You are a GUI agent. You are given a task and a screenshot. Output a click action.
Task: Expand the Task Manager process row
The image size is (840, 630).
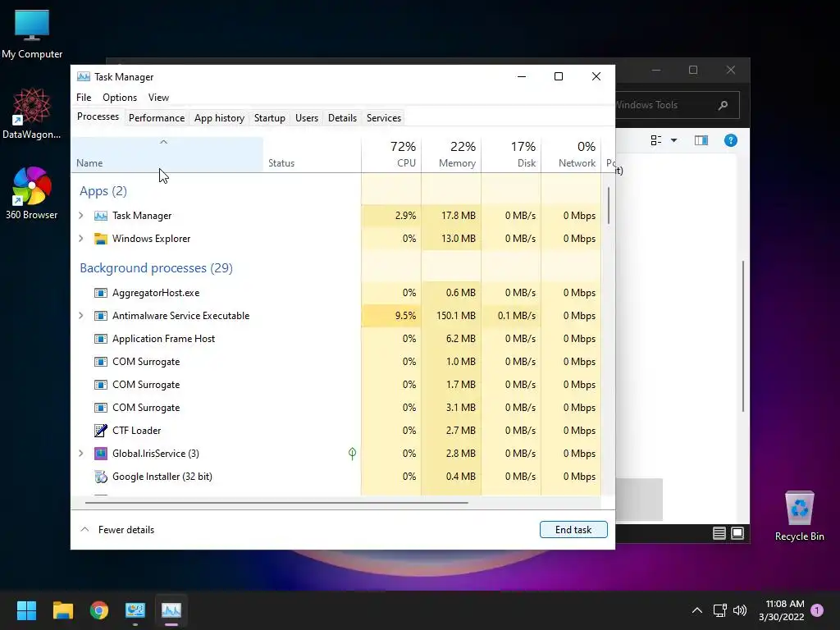tap(81, 216)
